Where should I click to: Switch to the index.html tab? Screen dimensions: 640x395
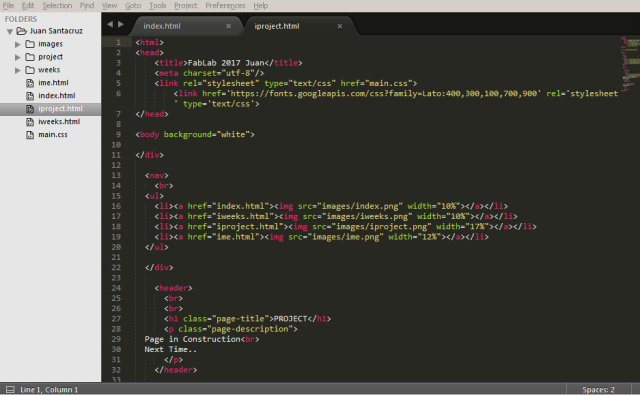(162, 26)
